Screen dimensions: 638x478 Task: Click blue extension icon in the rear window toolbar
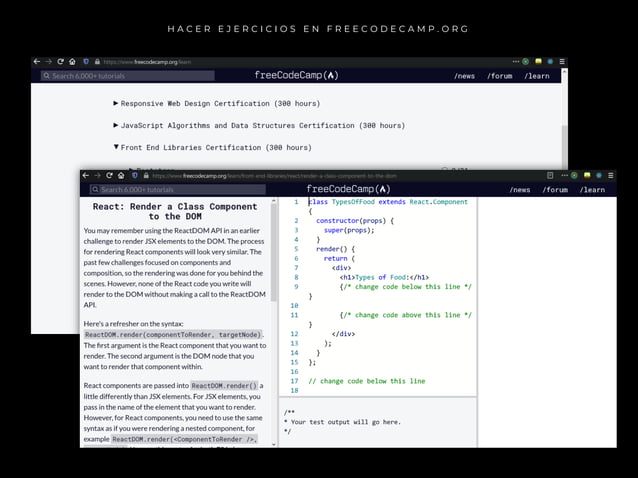550,62
